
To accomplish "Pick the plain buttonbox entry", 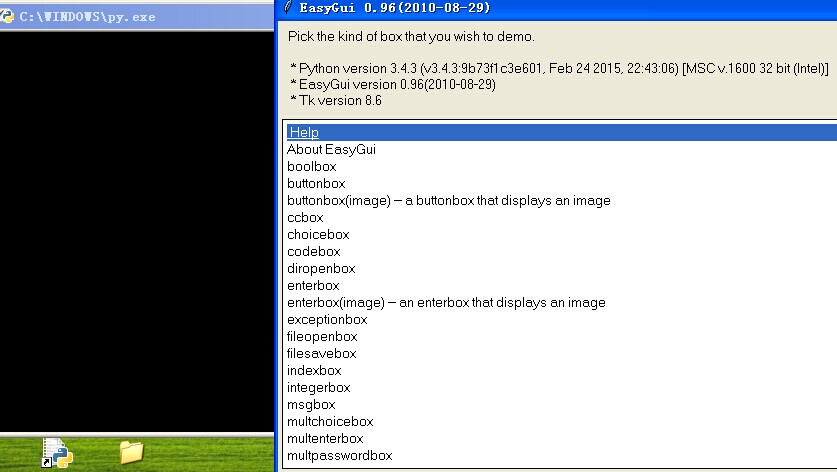I will coord(316,183).
